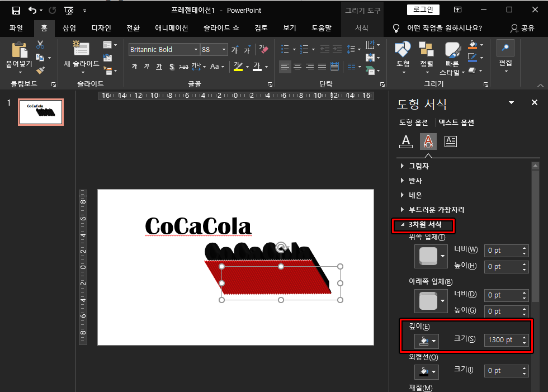548x392 pixels.
Task: Click the 공유 share button
Action: coord(522,28)
